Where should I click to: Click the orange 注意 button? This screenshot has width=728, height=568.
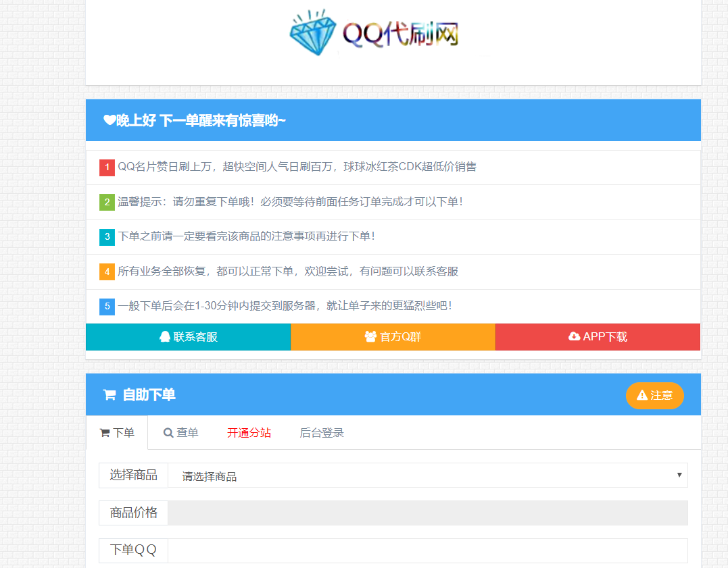tap(654, 396)
